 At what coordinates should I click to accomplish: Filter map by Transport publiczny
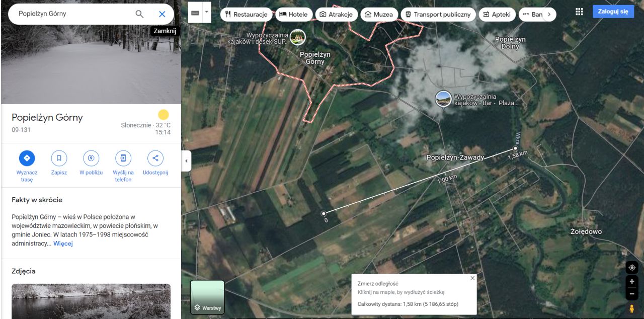438,15
